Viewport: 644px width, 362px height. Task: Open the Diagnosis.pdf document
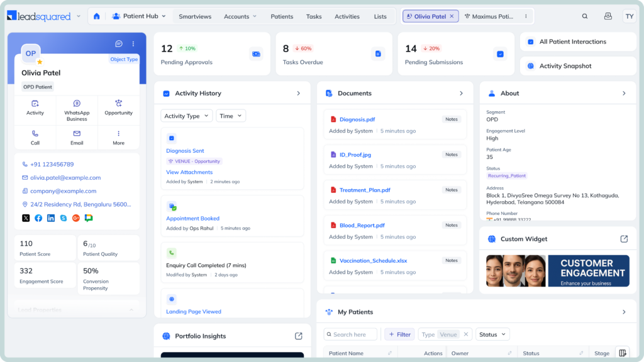point(357,119)
